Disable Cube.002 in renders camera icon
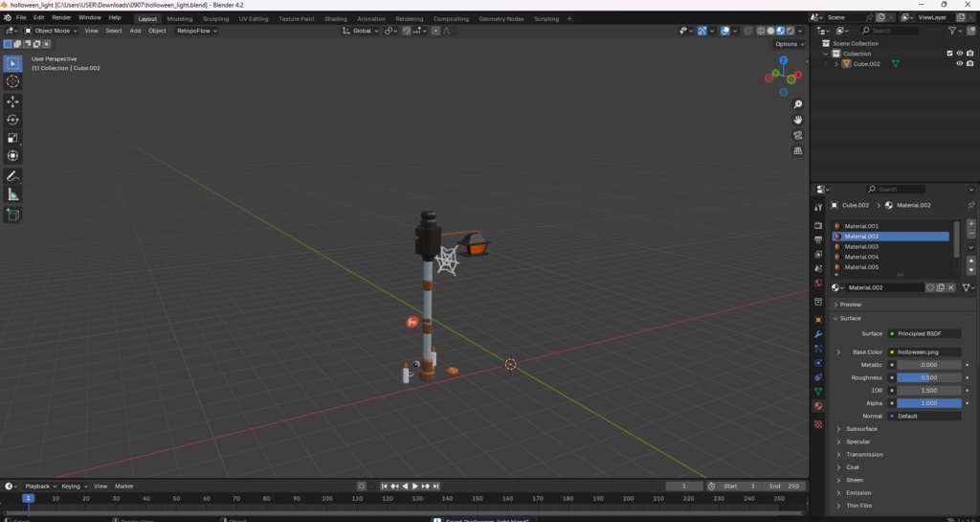The width and height of the screenshot is (980, 522). click(x=969, y=64)
